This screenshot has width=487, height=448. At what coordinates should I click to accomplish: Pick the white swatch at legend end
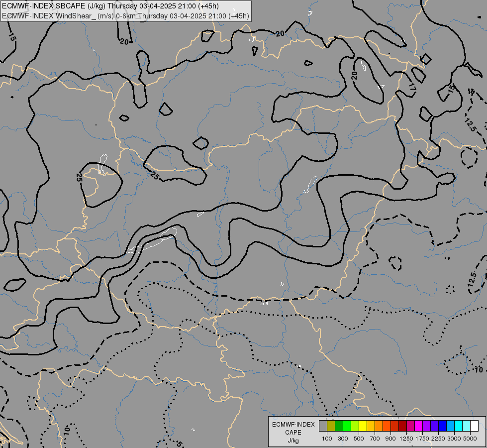coord(474,426)
